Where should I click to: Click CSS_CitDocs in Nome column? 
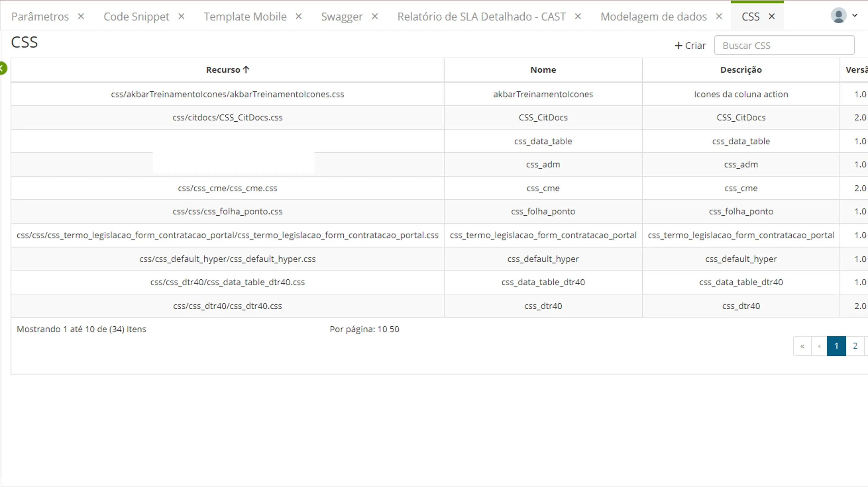point(543,118)
